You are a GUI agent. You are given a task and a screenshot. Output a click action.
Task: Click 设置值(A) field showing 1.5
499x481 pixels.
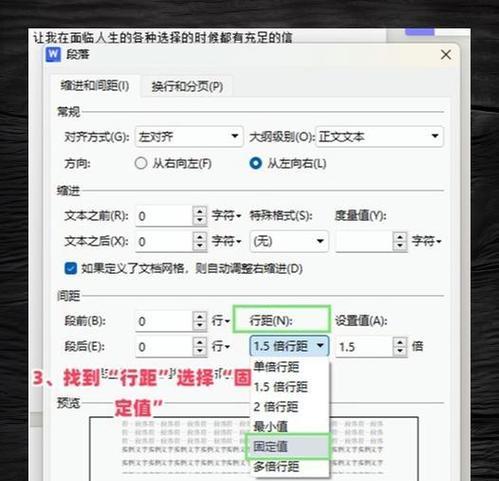pyautogui.click(x=364, y=347)
